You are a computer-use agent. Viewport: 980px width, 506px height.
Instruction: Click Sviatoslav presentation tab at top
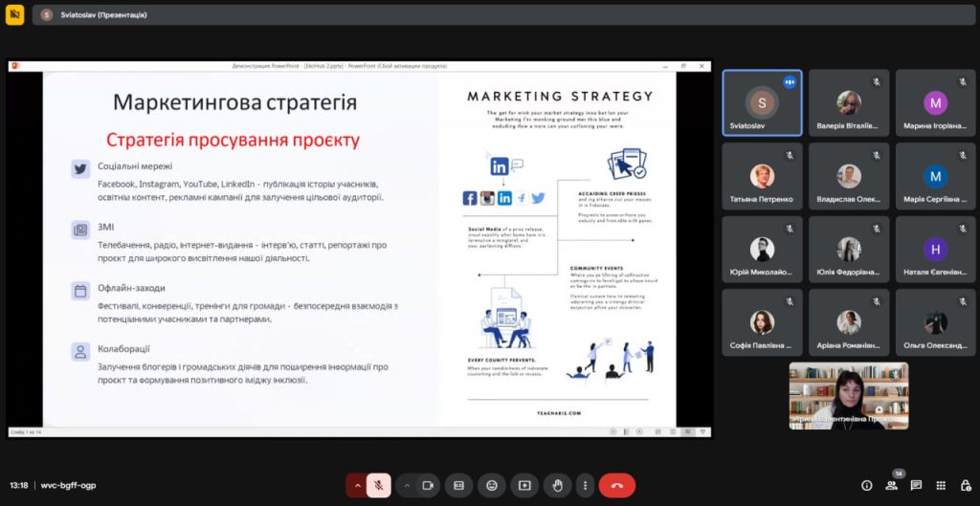pyautogui.click(x=94, y=15)
